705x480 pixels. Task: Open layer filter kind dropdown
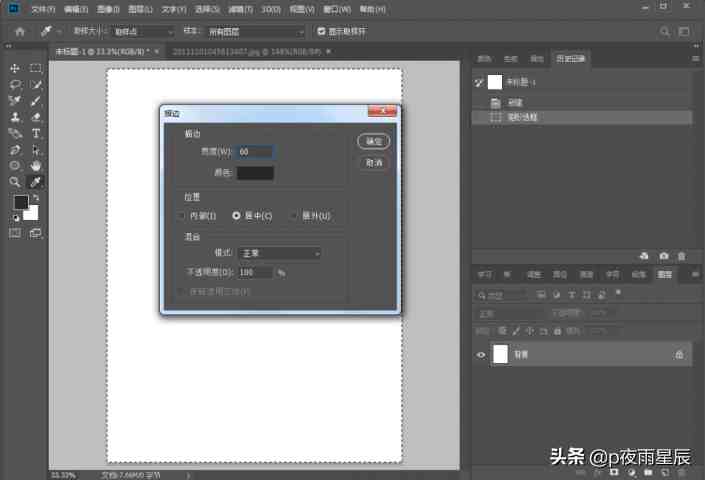pyautogui.click(x=500, y=295)
